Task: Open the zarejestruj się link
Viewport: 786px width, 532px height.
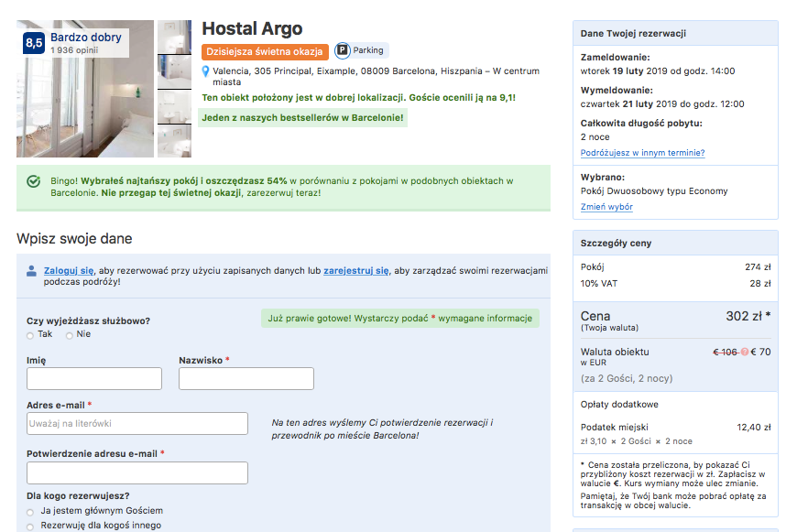Action: tap(356, 270)
